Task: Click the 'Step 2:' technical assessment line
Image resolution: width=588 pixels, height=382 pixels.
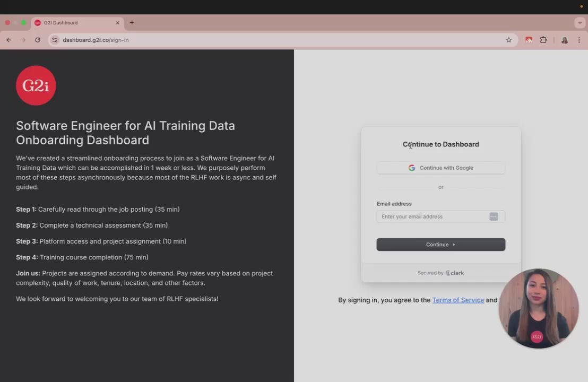Action: point(92,225)
